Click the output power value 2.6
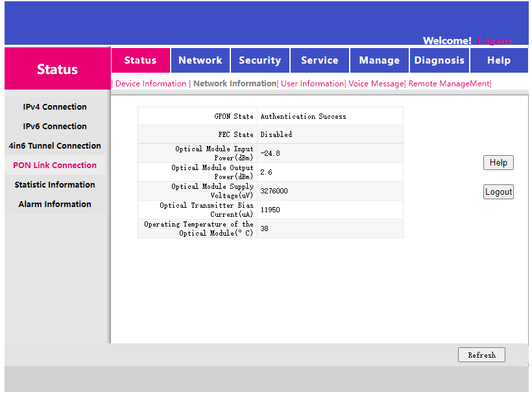This screenshot has height=394, width=532. pyautogui.click(x=267, y=172)
